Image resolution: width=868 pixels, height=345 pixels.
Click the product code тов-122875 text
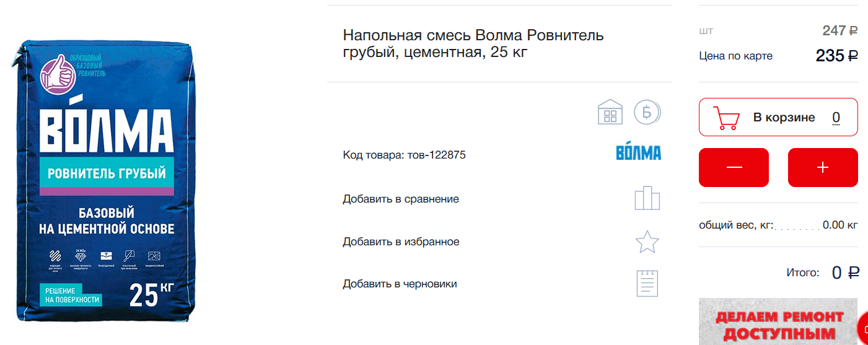(436, 155)
